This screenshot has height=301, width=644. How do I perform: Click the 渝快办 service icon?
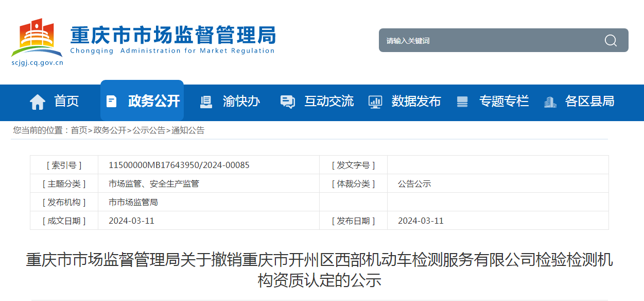206,102
